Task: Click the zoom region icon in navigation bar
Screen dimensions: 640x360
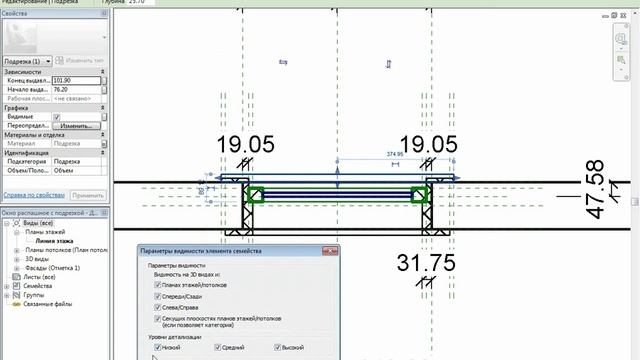Action: point(621,60)
